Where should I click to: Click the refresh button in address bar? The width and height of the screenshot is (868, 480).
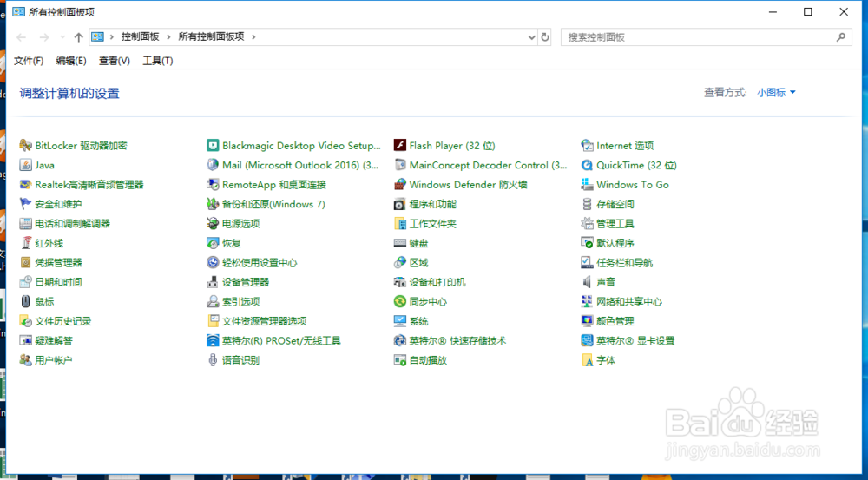[545, 37]
